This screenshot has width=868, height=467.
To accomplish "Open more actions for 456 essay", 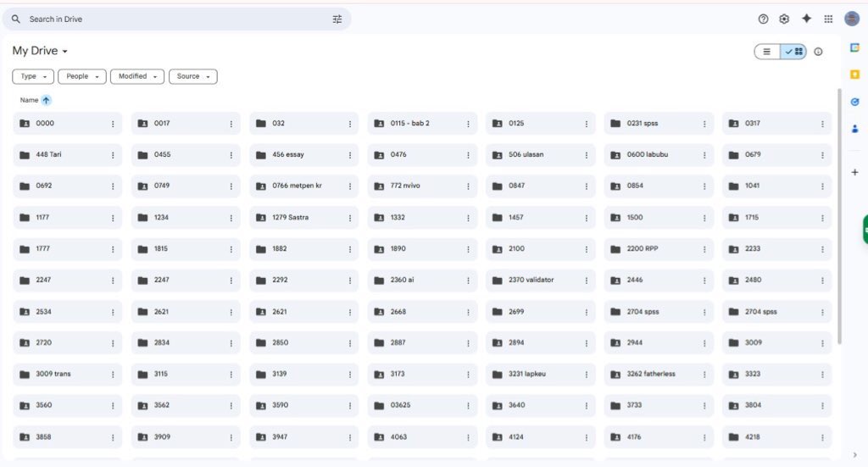I will [350, 155].
